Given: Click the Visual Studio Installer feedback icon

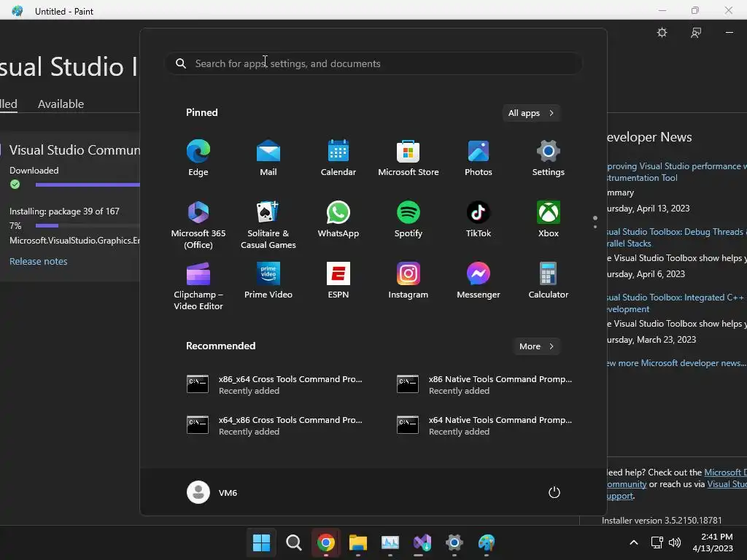Looking at the screenshot, I should tap(695, 32).
